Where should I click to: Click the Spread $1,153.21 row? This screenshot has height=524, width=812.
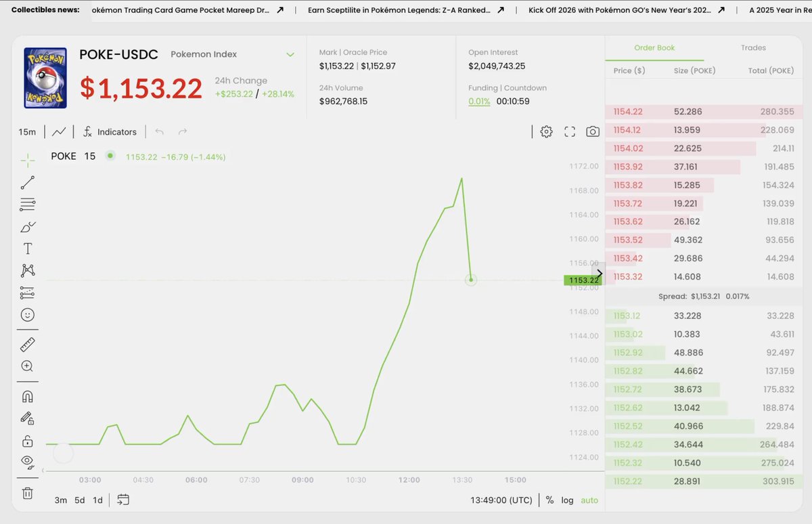click(x=704, y=297)
